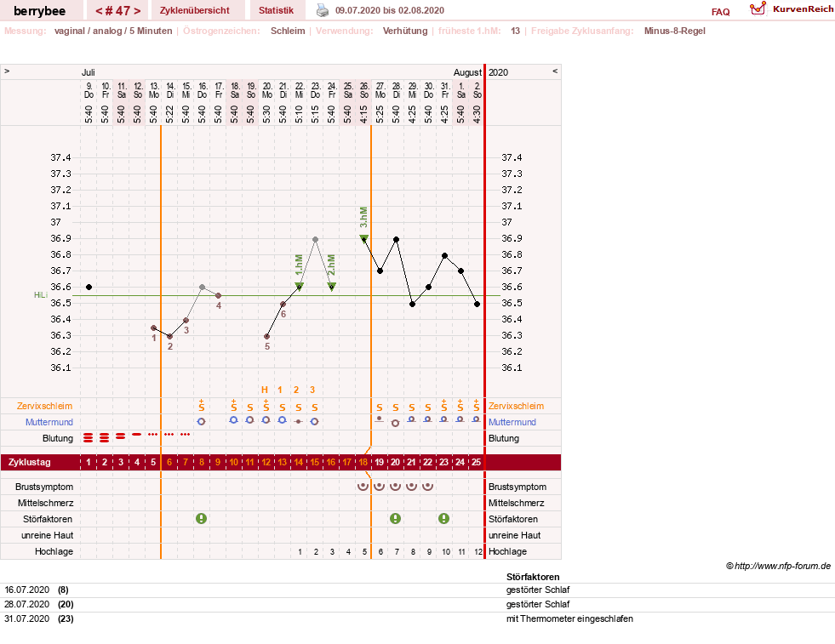The width and height of the screenshot is (835, 644).
Task: Click the 2.hM green triangle marker
Action: pos(331,287)
